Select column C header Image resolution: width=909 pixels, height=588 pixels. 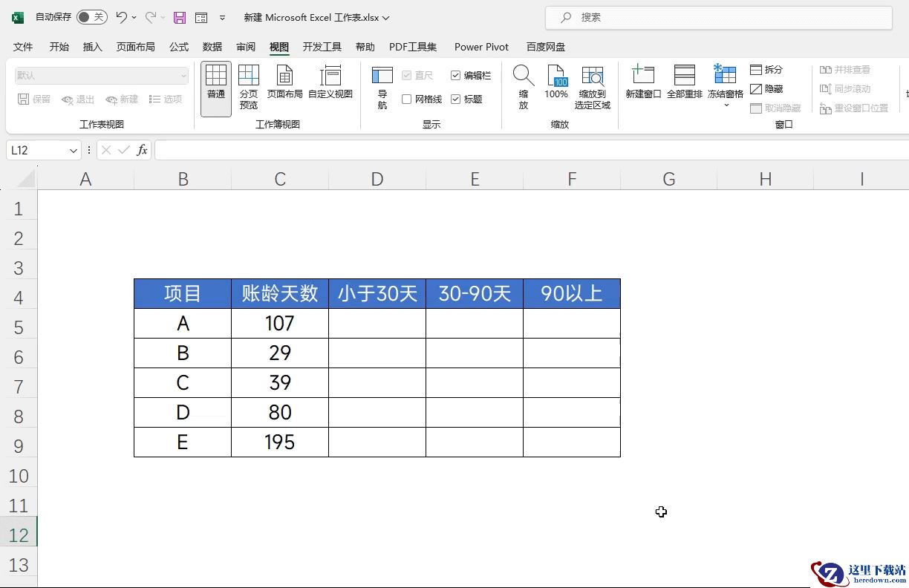tap(280, 179)
